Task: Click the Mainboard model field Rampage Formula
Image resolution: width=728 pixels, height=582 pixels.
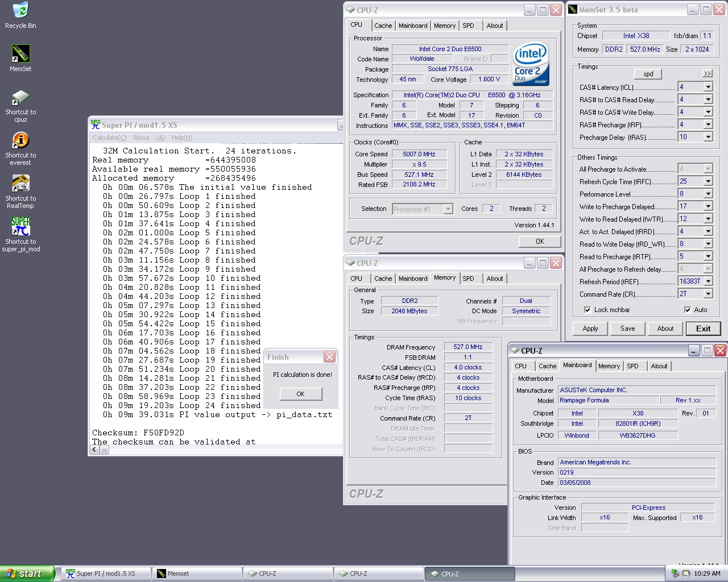Action: click(609, 400)
